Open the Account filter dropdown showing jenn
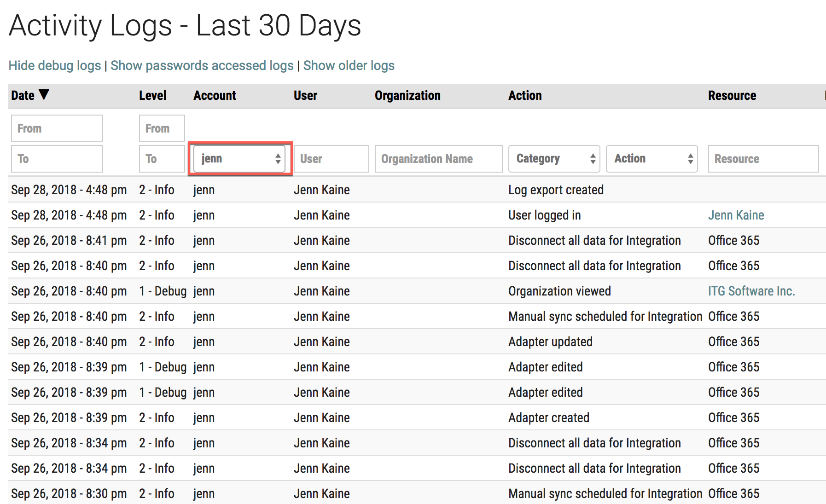Screen dimensions: 826x504 click(x=240, y=159)
